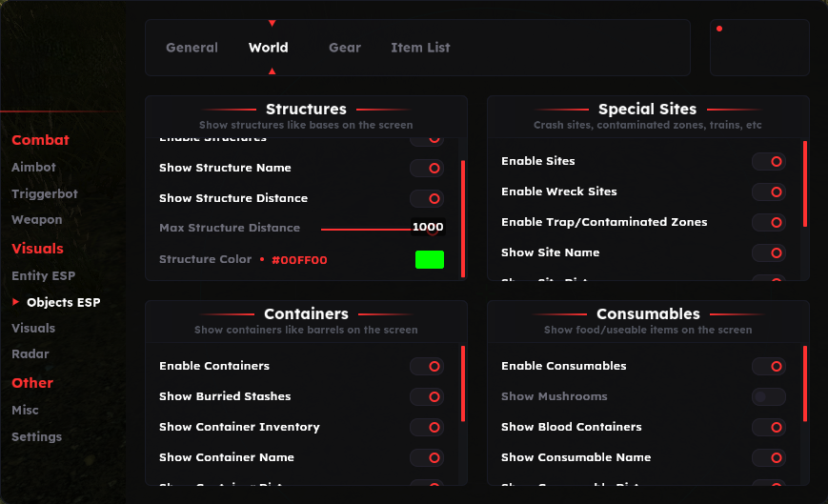Turn on the Show Mushrooms switch

[x=769, y=396]
